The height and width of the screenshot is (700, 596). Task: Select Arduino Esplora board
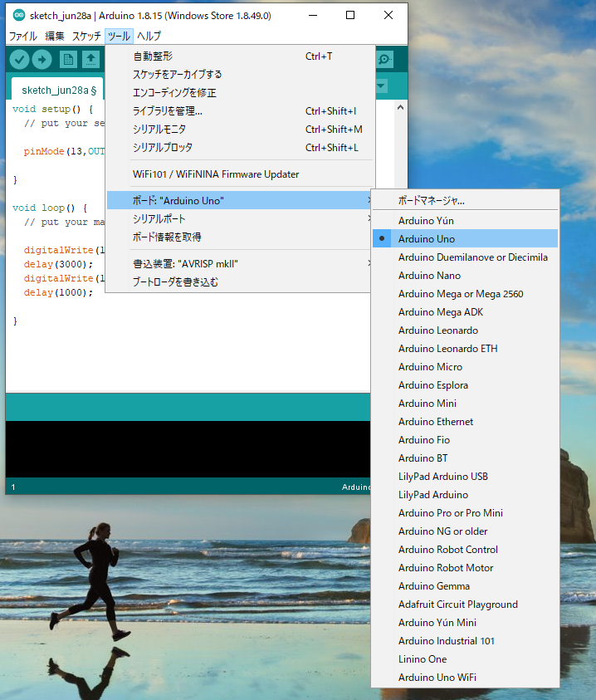point(465,385)
